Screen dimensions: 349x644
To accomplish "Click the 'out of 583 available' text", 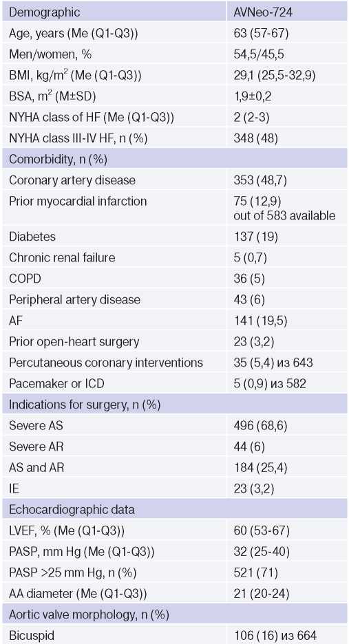I will click(x=284, y=215).
